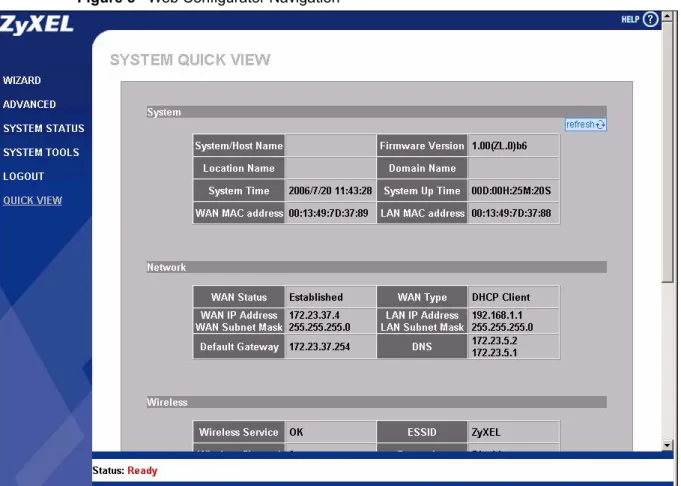
Task: Click the System Up Time label cell
Action: pos(422,191)
